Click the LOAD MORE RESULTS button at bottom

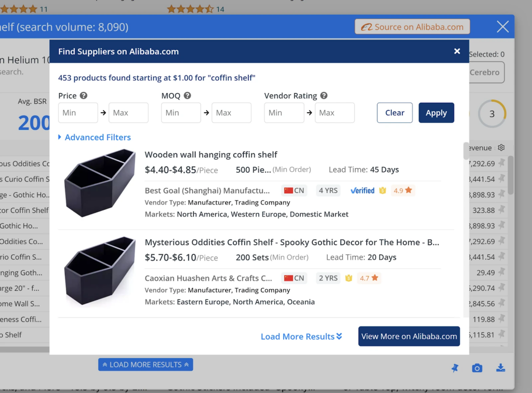(x=145, y=364)
